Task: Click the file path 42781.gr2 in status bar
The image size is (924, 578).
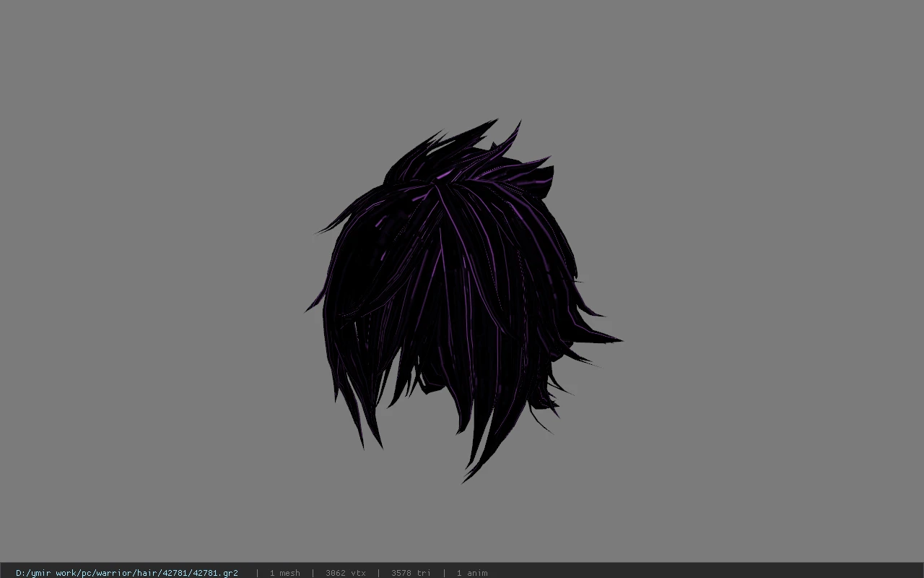Action: pos(127,573)
